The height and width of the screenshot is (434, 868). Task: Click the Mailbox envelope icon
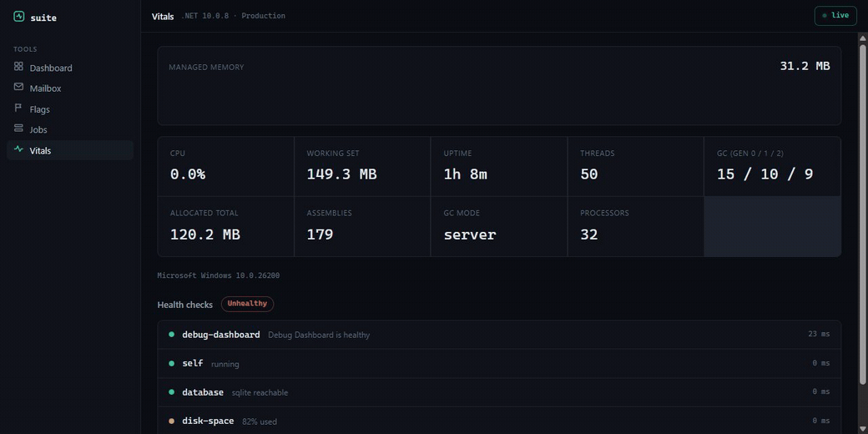point(19,87)
